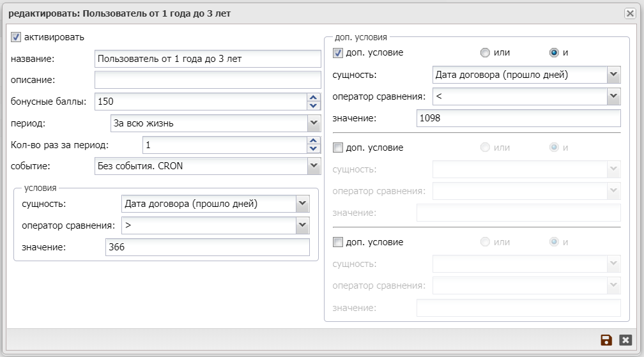The image size is (644, 357).
Task: Close the dialog with title bar X
Action: [x=629, y=13]
